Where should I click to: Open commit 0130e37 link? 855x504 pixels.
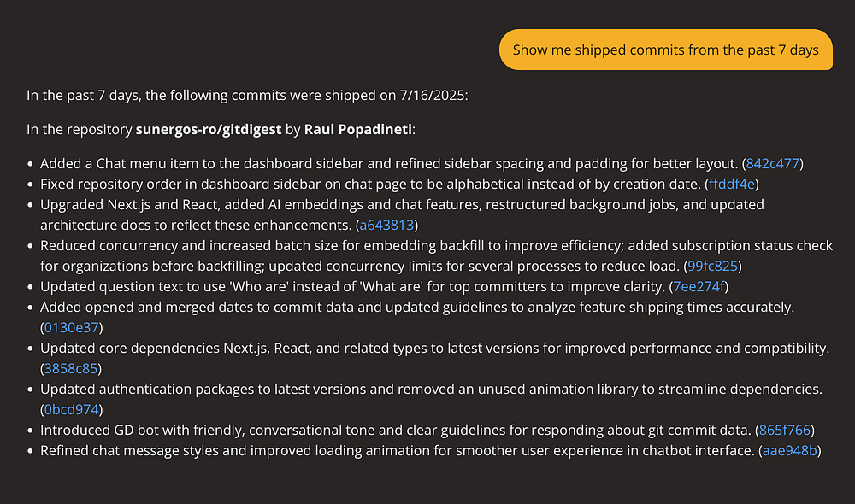(71, 327)
